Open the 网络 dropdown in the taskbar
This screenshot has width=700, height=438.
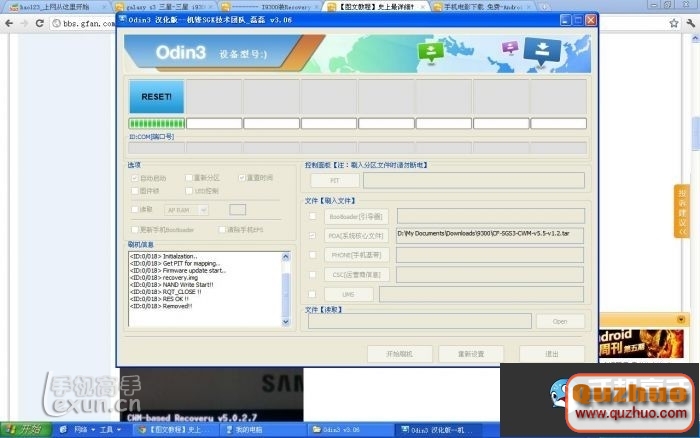85,430
